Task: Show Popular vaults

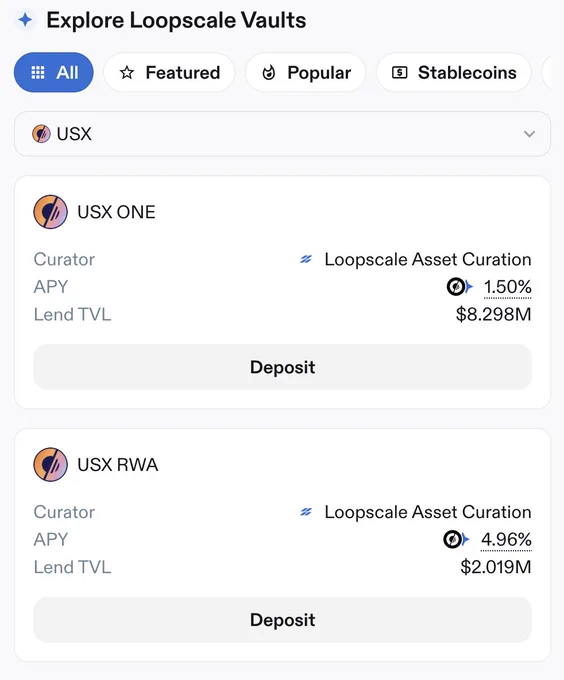Action: [x=306, y=72]
